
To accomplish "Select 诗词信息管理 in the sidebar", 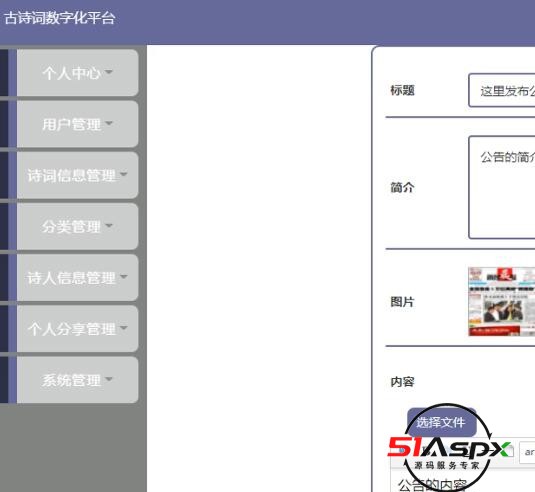I will [77, 175].
